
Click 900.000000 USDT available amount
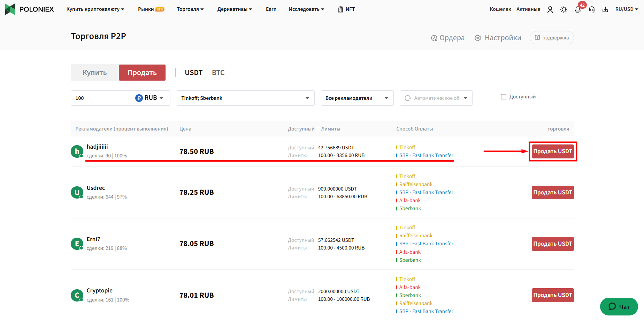[x=337, y=189]
